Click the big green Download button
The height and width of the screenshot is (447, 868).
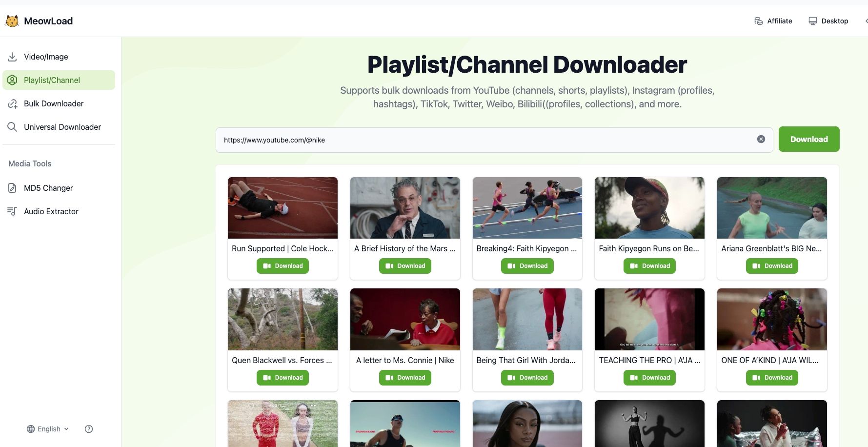click(x=809, y=139)
